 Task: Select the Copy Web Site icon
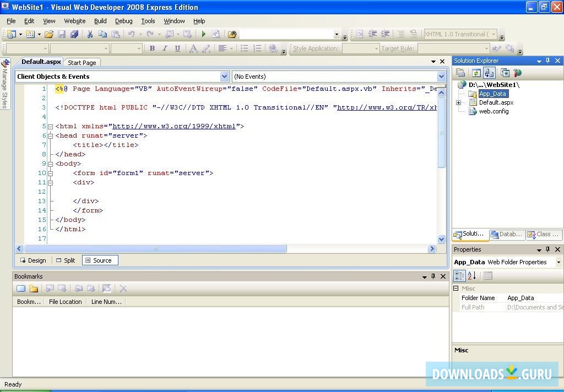[x=489, y=73]
